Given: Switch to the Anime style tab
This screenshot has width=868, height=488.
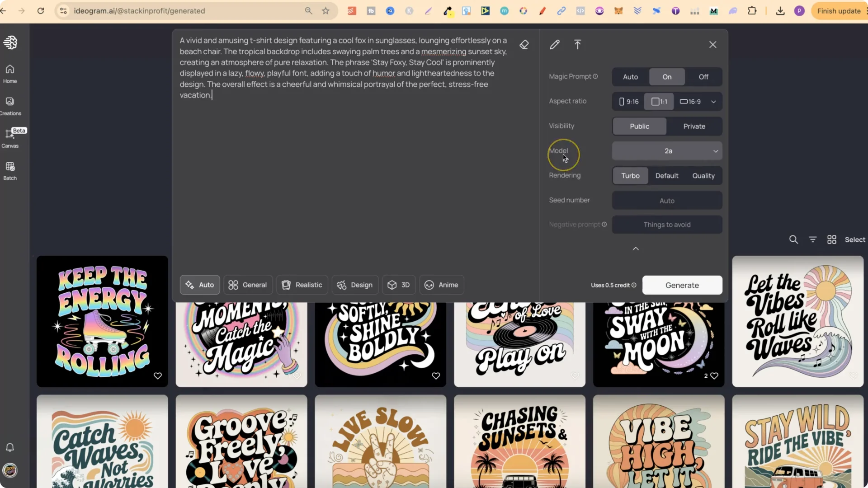Looking at the screenshot, I should (x=441, y=285).
